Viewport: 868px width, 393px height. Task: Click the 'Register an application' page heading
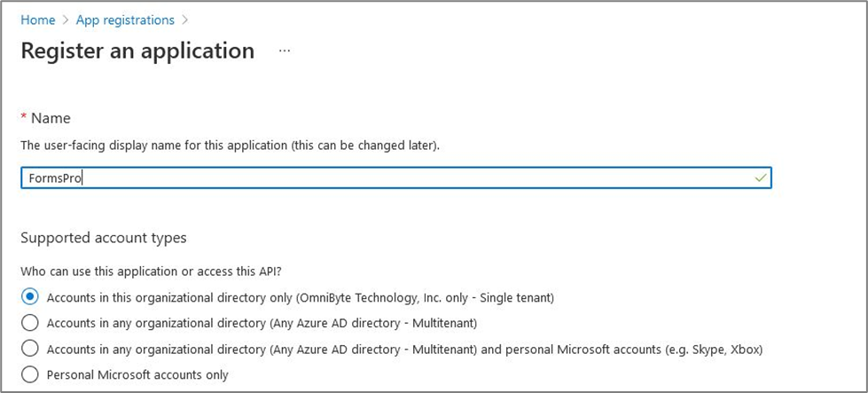coord(137,51)
